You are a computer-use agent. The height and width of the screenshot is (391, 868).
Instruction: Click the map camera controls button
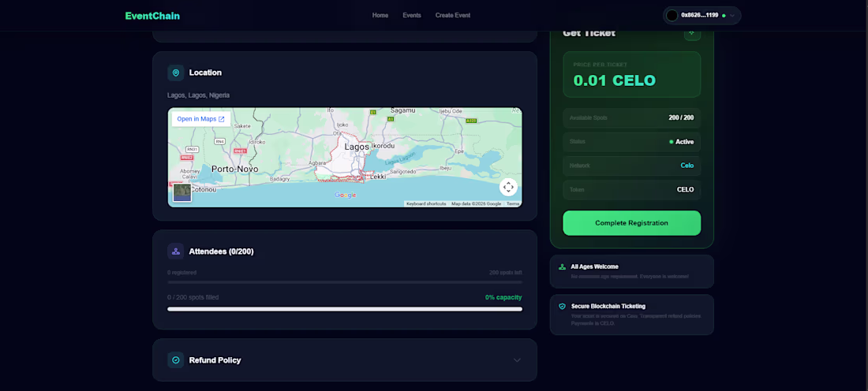click(508, 187)
